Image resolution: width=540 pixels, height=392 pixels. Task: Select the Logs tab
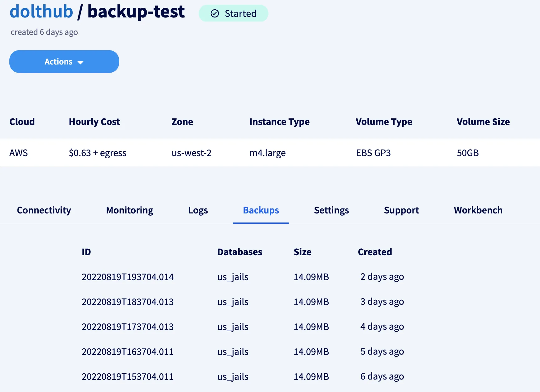[x=198, y=210]
